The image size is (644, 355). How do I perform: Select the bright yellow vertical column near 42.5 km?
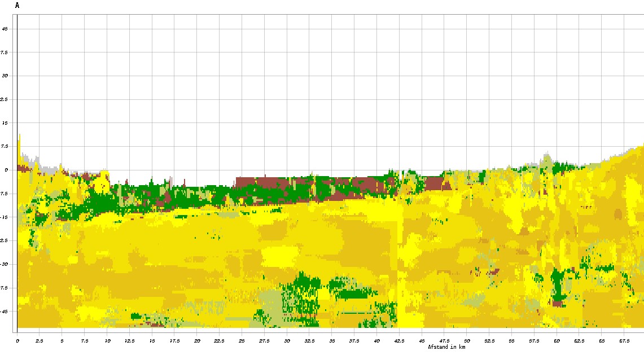[402, 265]
